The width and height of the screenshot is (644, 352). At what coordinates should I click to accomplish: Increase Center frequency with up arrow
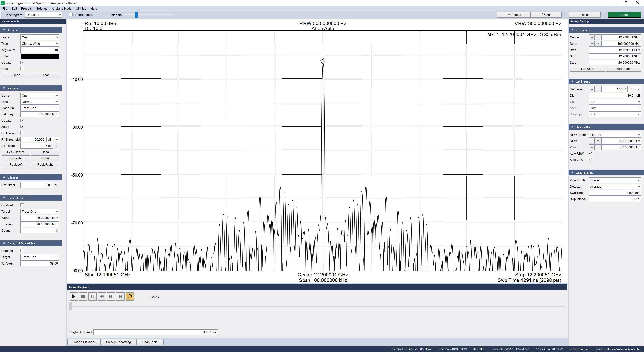point(592,37)
